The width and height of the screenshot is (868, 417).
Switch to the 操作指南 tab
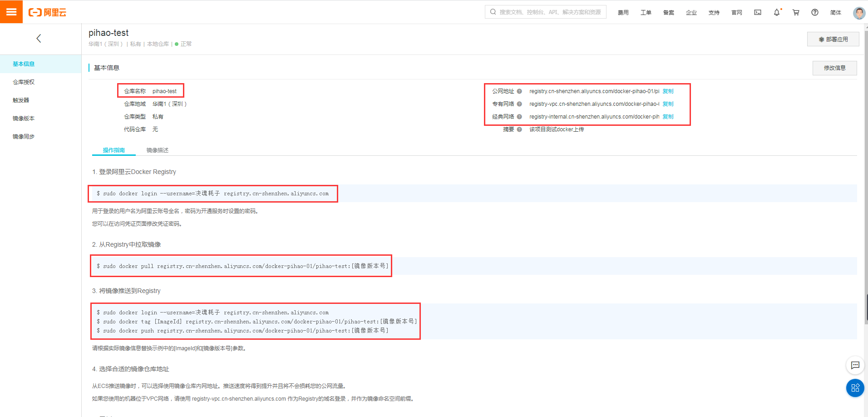coord(113,150)
